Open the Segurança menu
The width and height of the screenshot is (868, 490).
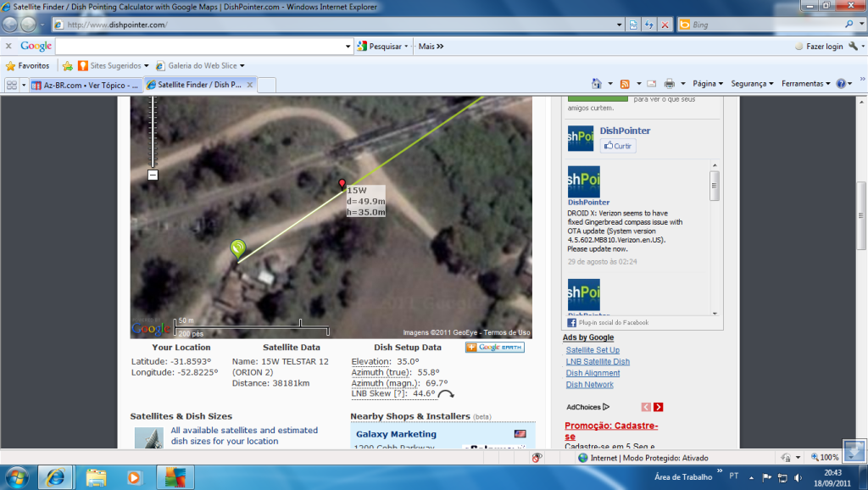[753, 84]
